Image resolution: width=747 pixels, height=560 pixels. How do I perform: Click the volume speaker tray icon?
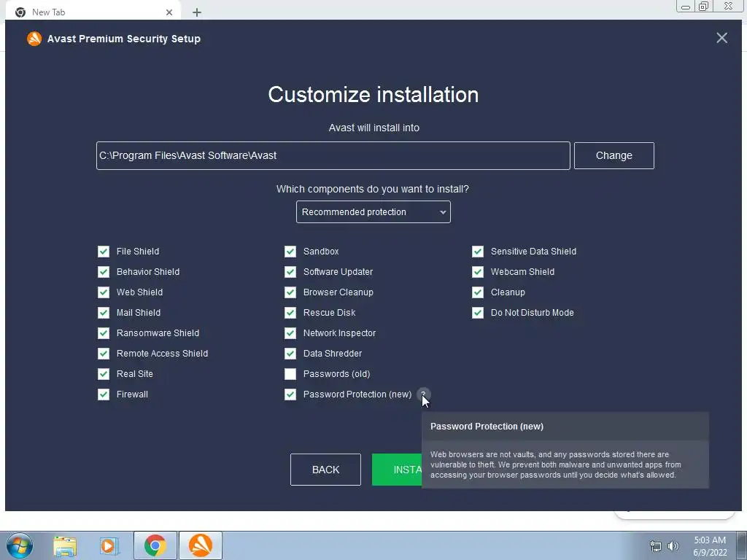(673, 546)
